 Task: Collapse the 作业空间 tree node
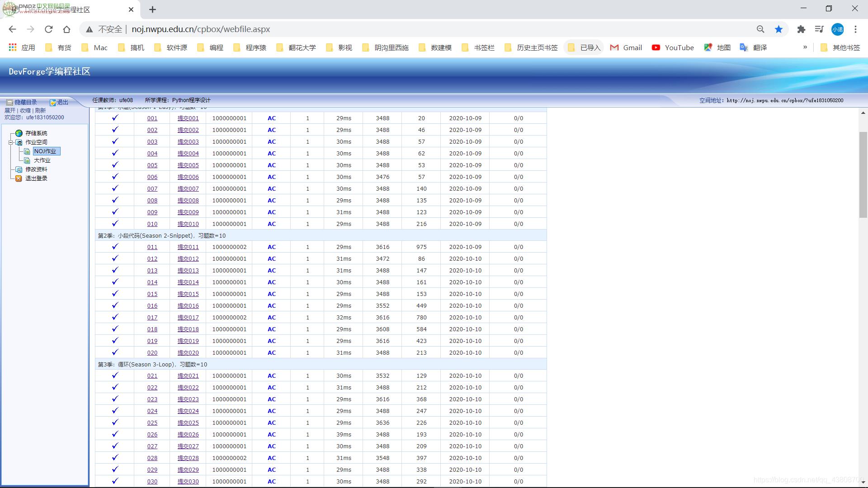pyautogui.click(x=11, y=142)
